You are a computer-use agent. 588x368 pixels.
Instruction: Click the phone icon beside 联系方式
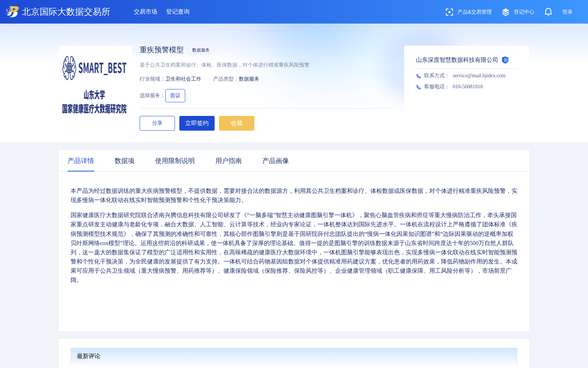(419, 76)
